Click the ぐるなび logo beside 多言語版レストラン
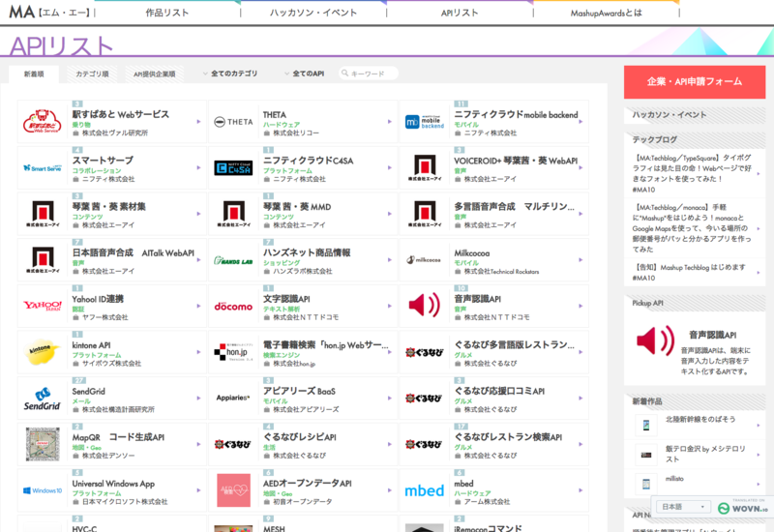774x532 pixels. [x=425, y=352]
